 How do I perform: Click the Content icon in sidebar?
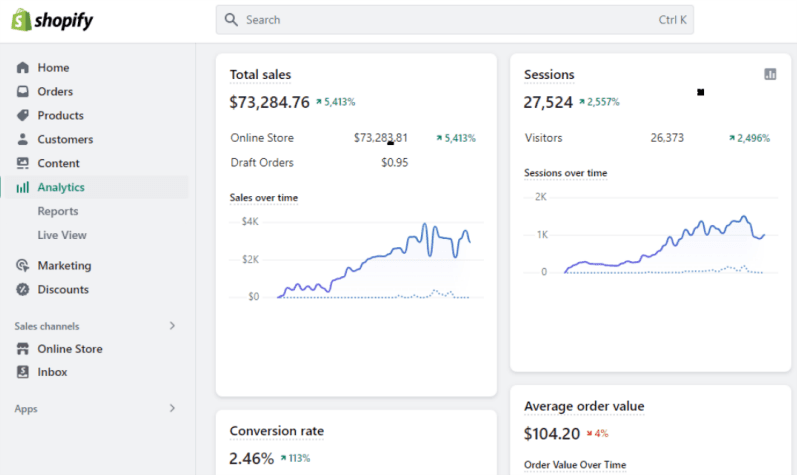coord(23,164)
